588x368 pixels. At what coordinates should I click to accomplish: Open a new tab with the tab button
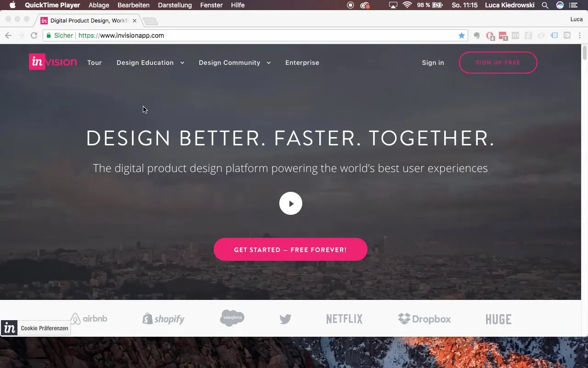150,21
